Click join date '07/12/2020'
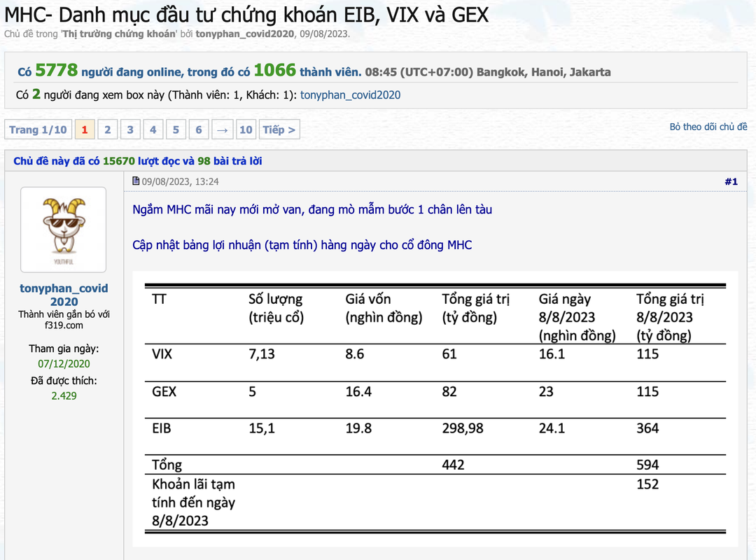The width and height of the screenshot is (756, 560). (64, 364)
